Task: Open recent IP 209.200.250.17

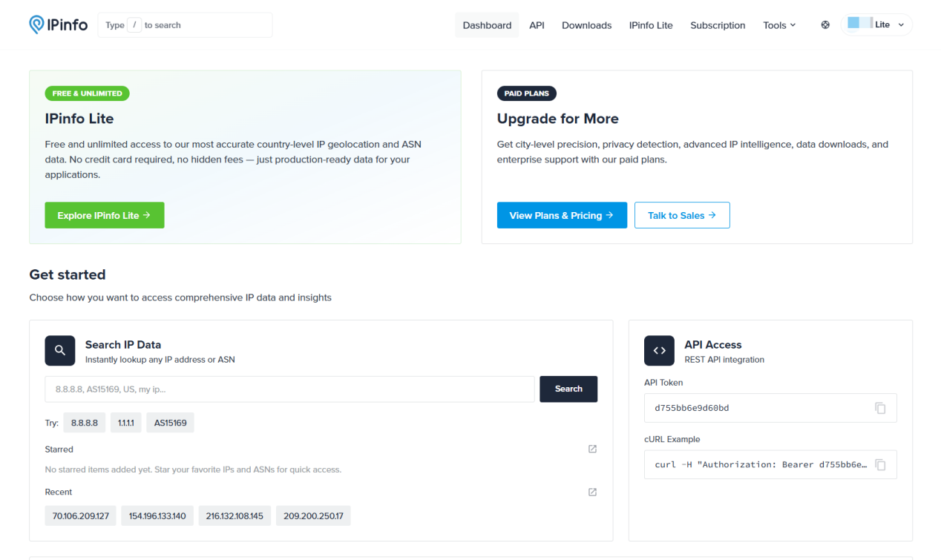Action: click(313, 515)
